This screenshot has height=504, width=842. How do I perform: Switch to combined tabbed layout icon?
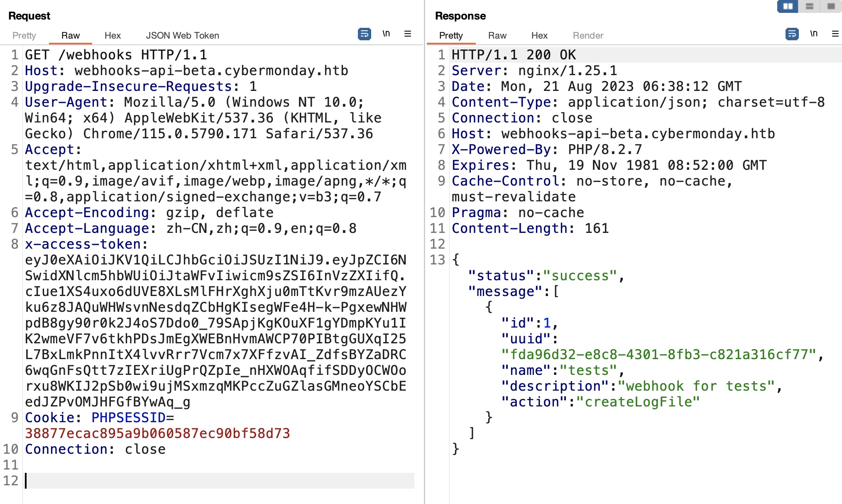coord(831,6)
